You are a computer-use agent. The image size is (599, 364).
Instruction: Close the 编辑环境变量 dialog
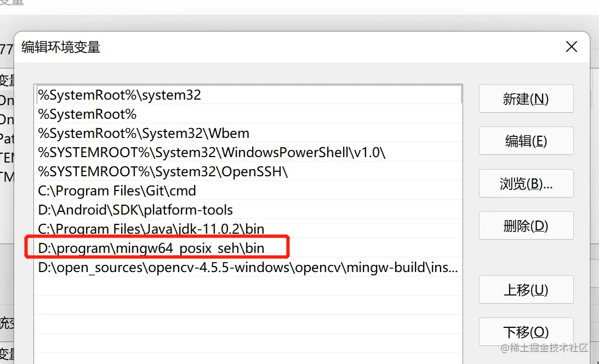tap(572, 47)
